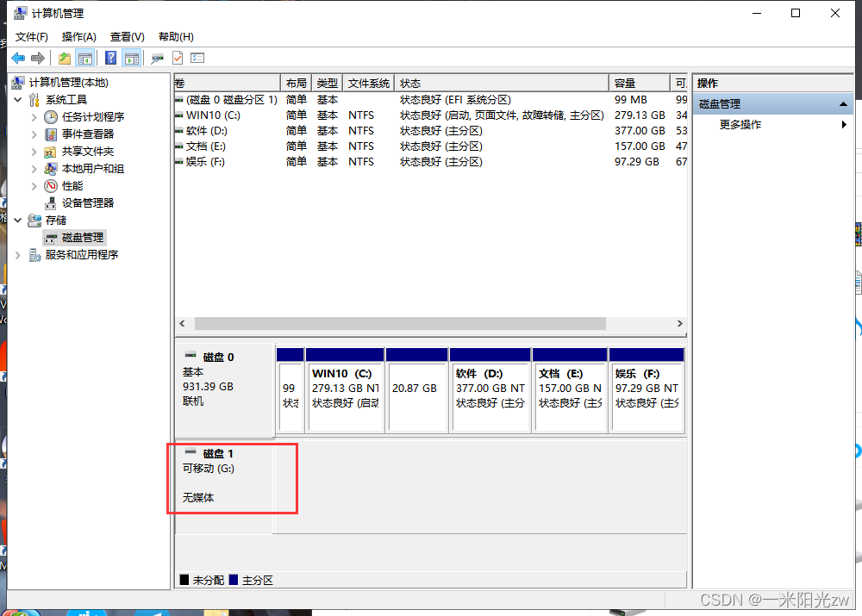The width and height of the screenshot is (862, 616).
Task: Click the volume icon beside 娱乐 (F:)
Action: (178, 162)
